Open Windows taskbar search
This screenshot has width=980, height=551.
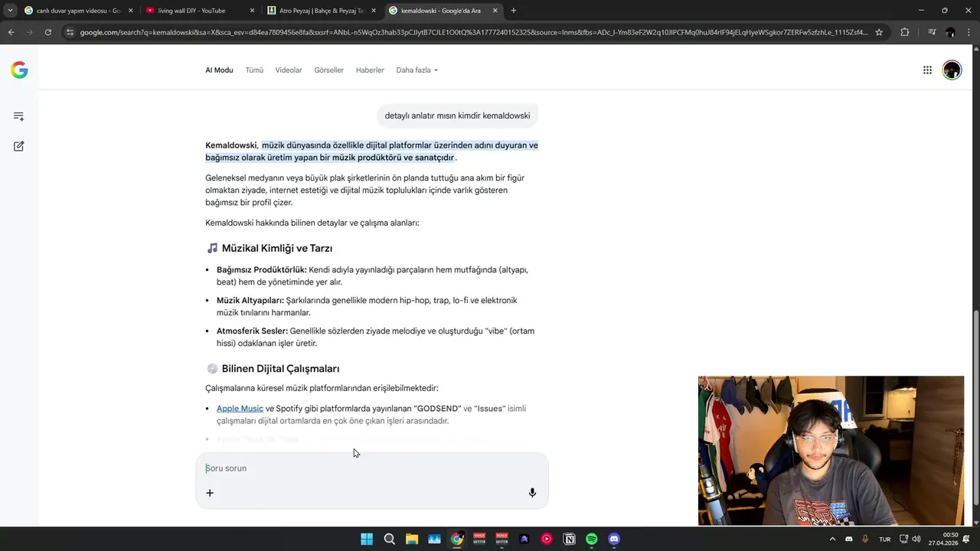(x=389, y=539)
